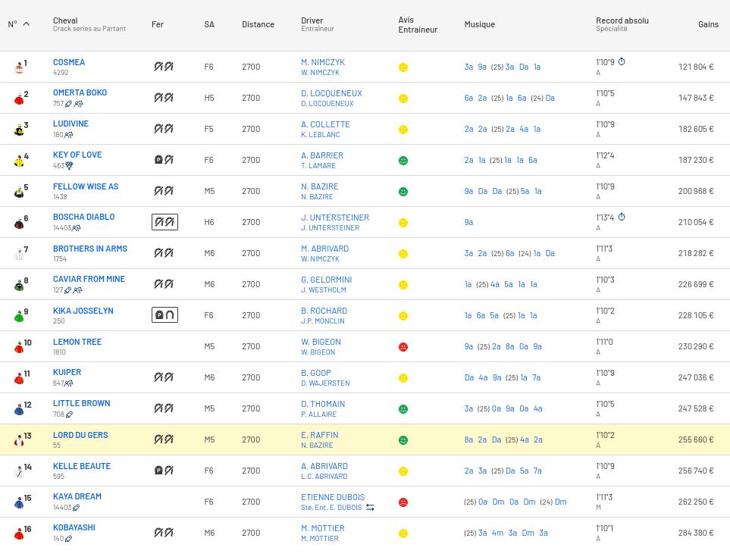Viewport: 730px width, 560px height.
Task: Click the jockey silks icon for OMERTA BOKO
Action: click(19, 98)
